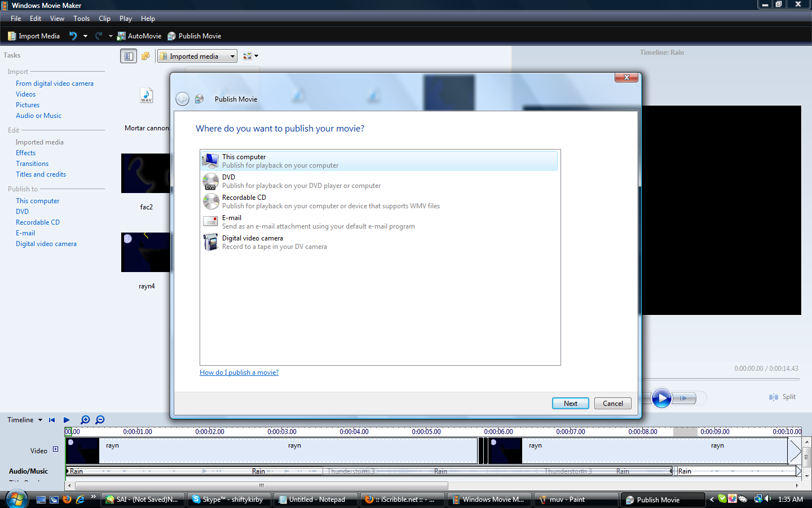Zoom in the timeline with magnifier plus
The width and height of the screenshot is (812, 508).
tap(85, 420)
